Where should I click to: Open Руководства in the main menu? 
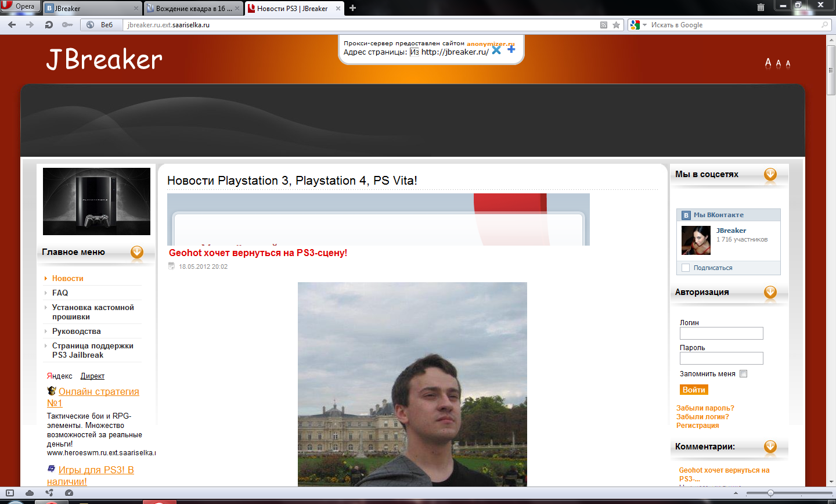point(77,332)
